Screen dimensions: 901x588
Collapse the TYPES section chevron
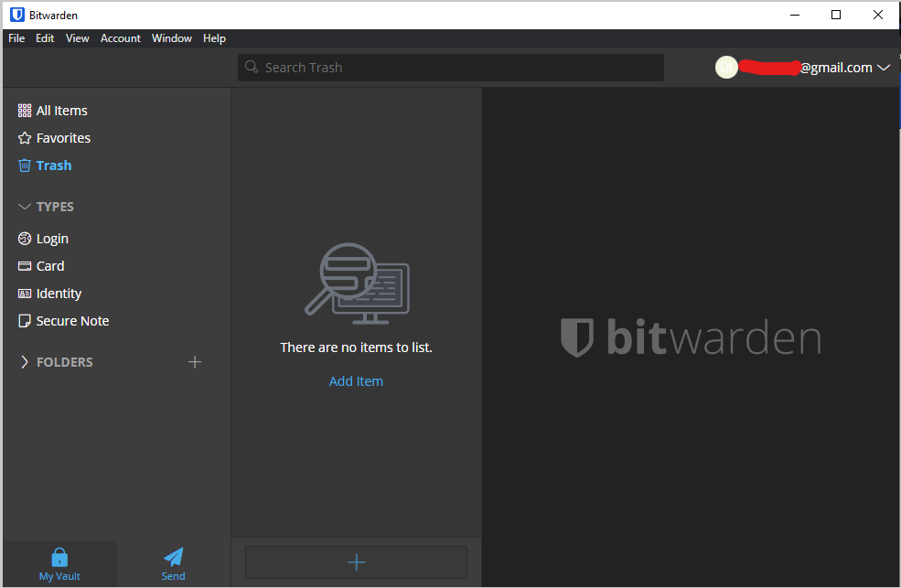(24, 207)
